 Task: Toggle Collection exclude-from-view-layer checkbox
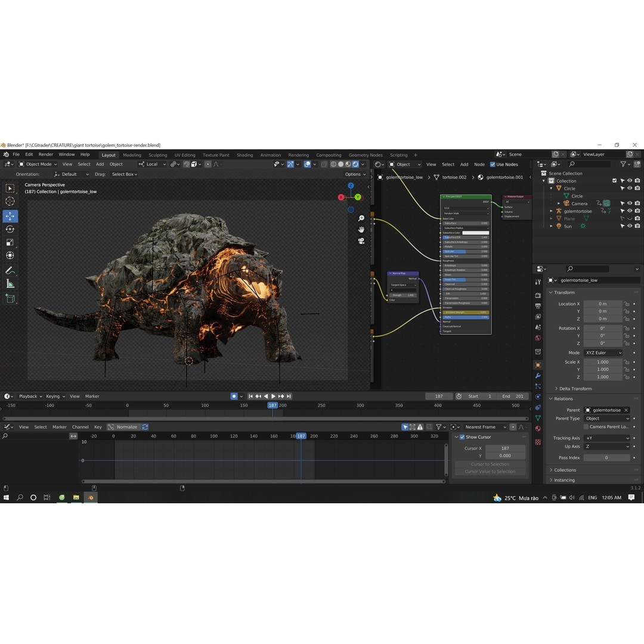click(614, 181)
